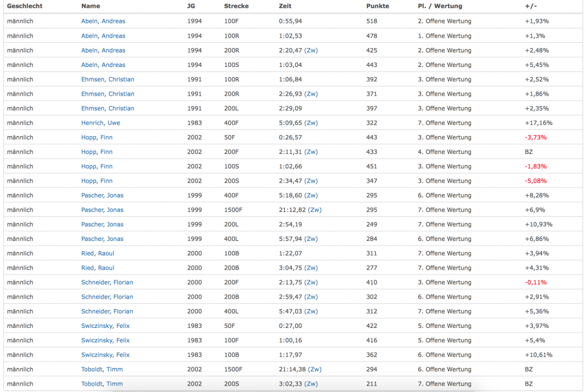Image resolution: width=586 pixels, height=392 pixels.
Task: Open (Zw) link beside time 3:04,75
Action: pos(311,268)
